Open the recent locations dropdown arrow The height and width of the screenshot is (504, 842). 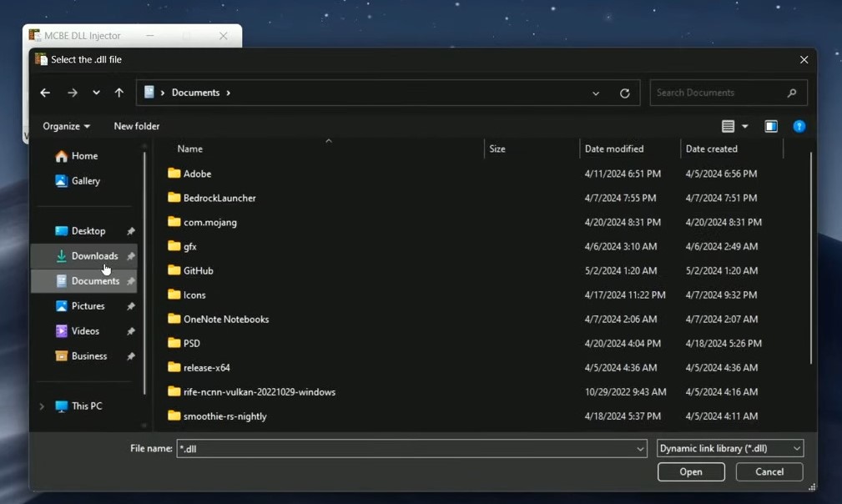(96, 93)
